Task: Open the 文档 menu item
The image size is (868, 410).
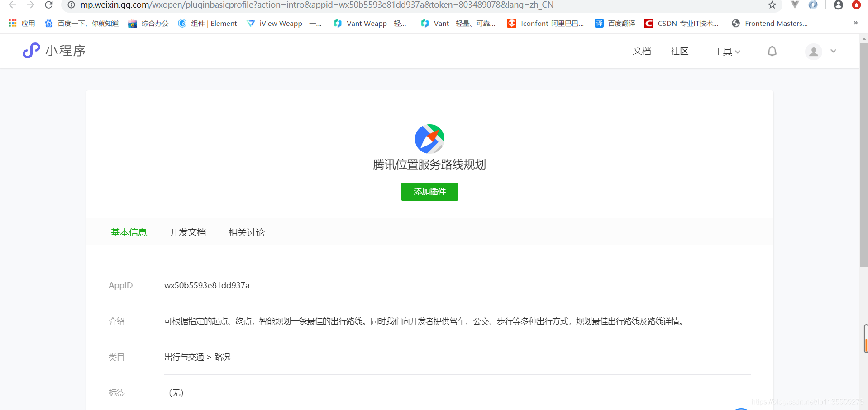Action: [642, 51]
